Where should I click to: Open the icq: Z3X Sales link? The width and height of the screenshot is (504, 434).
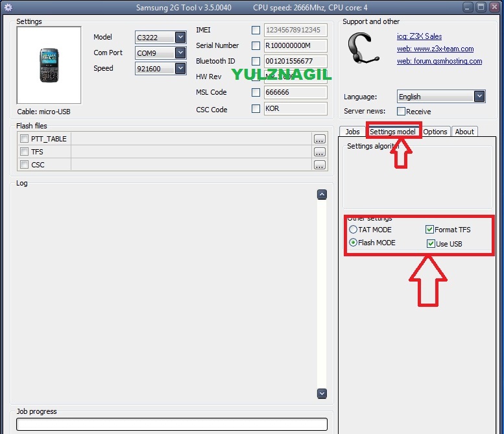coord(419,36)
